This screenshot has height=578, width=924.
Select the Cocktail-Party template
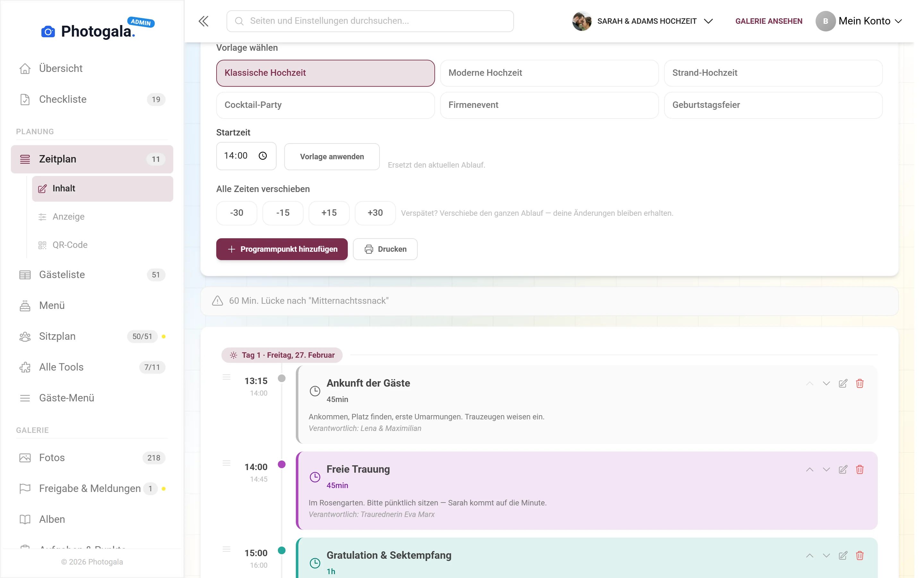pos(325,105)
